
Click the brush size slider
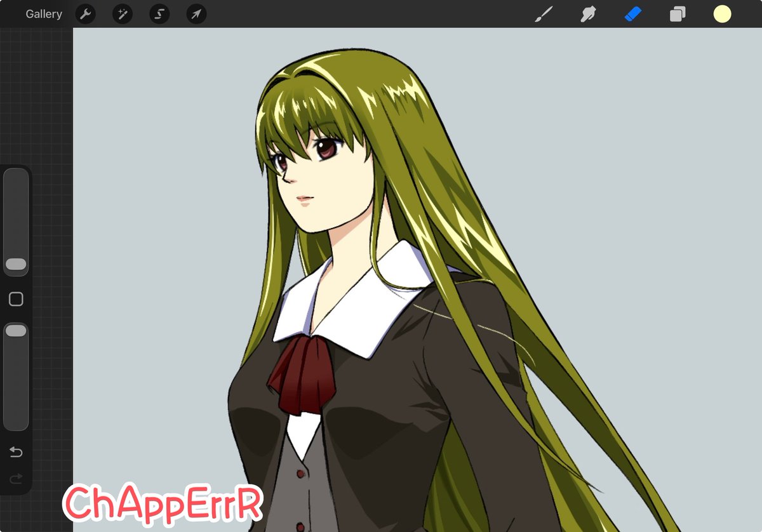pos(16,222)
